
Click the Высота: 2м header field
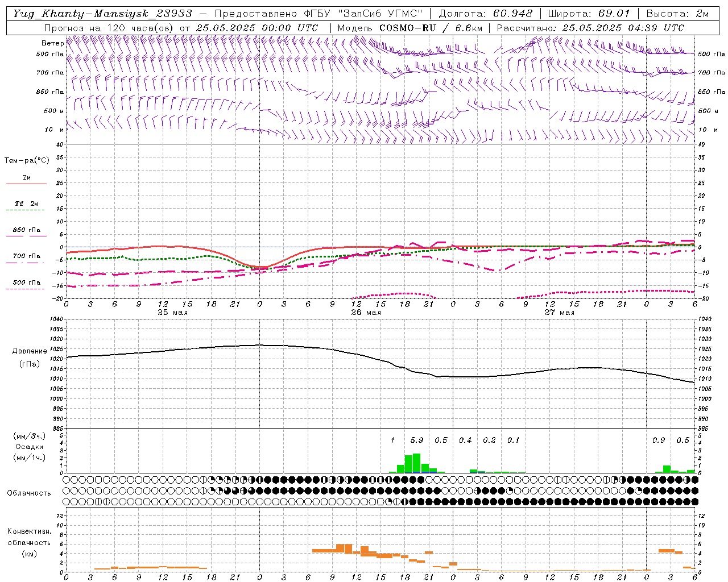pyautogui.click(x=677, y=14)
